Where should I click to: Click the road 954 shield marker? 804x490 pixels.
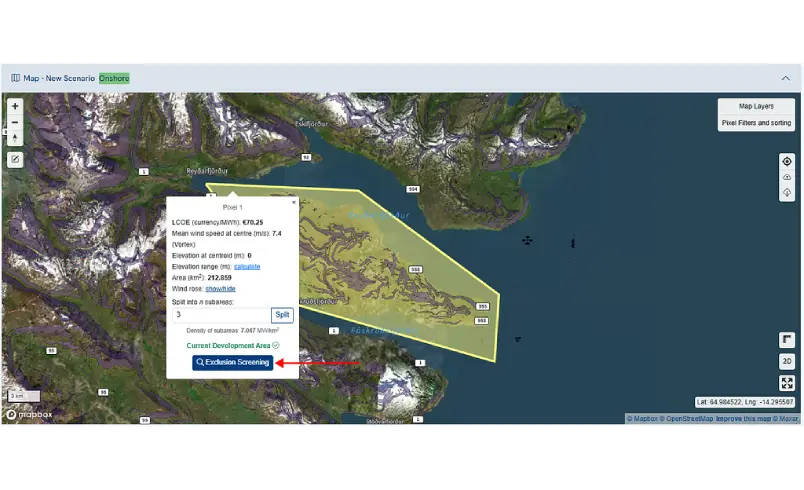(413, 189)
